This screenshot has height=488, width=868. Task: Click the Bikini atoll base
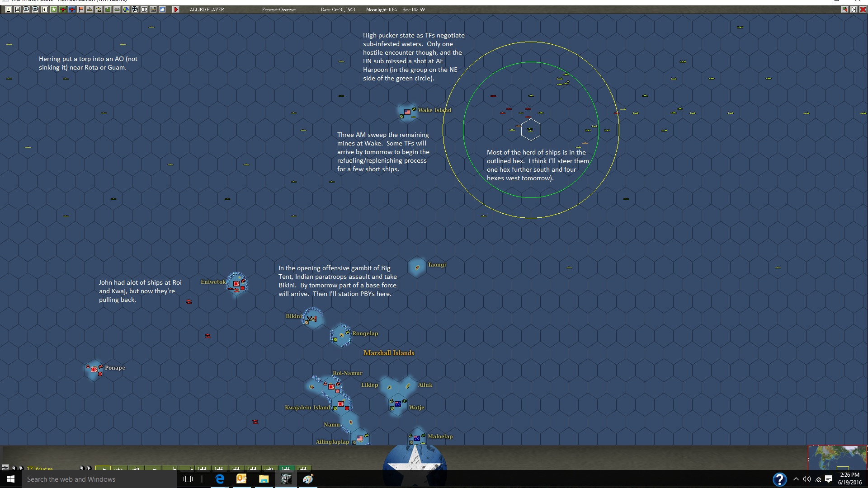tap(312, 319)
